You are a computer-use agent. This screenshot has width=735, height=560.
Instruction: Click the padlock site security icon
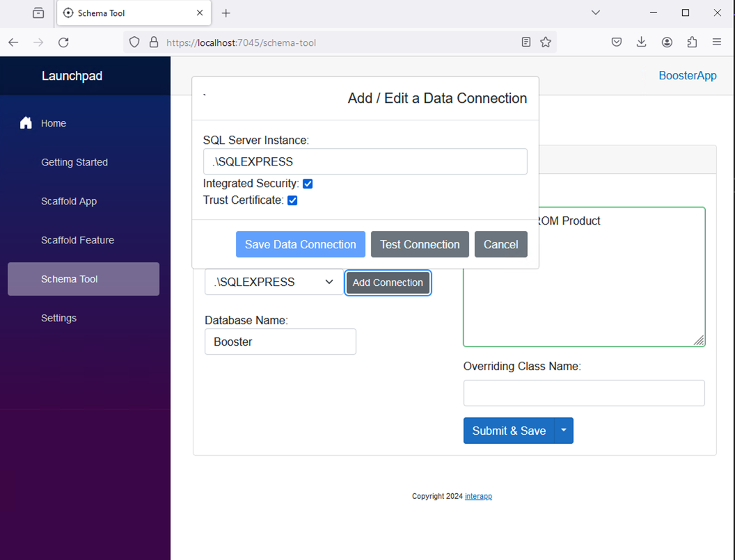click(x=154, y=42)
